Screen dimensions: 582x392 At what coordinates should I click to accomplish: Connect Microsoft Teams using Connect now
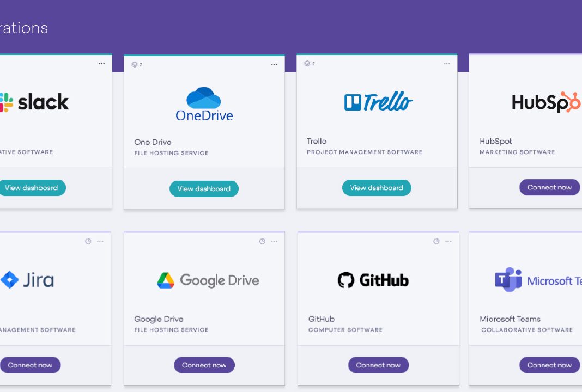click(x=549, y=365)
